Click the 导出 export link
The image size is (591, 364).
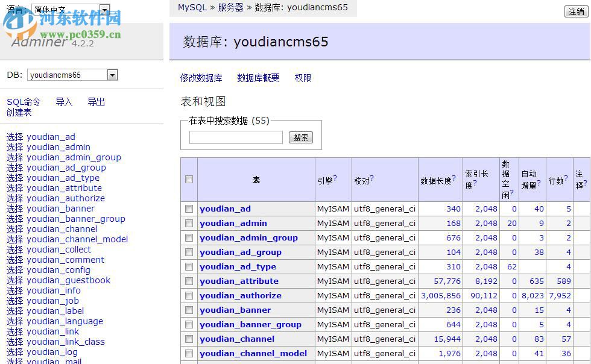96,102
